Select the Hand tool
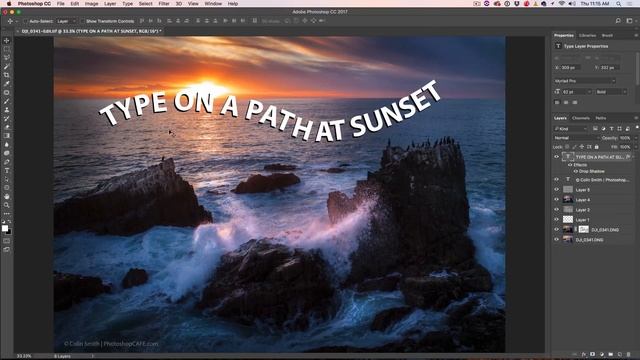The width and height of the screenshot is (640, 360). [x=7, y=196]
